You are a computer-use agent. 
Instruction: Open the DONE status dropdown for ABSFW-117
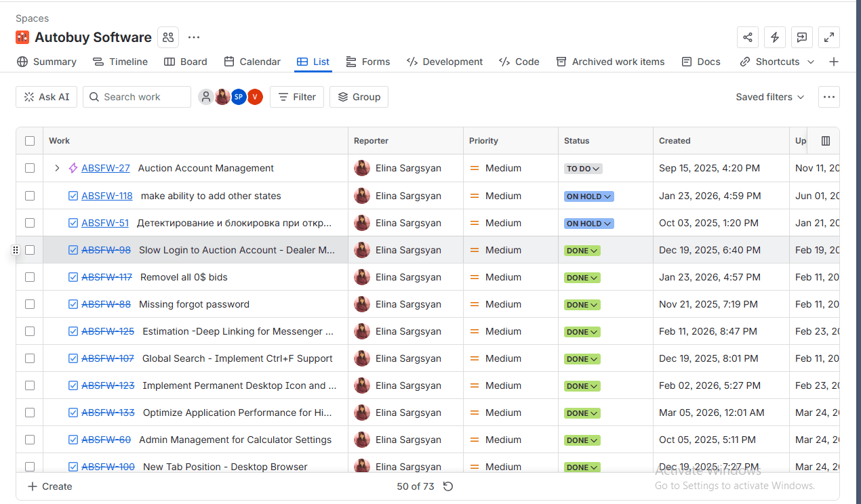click(582, 278)
